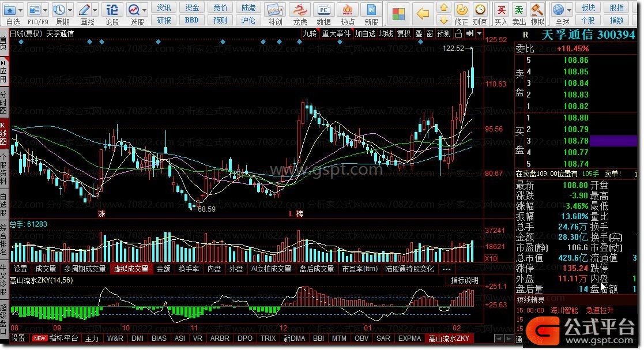644x350 pixels.
Task: Click the 修正 refresh correction icon
Action: coord(462,9)
